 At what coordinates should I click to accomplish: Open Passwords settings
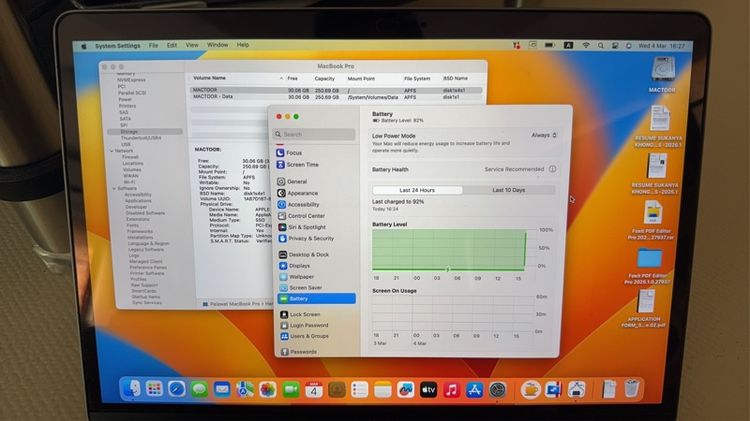point(299,352)
